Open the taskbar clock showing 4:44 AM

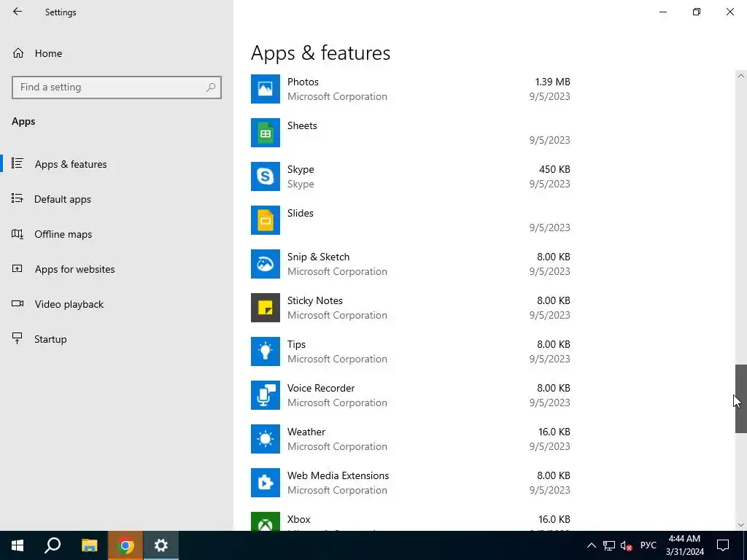click(684, 545)
